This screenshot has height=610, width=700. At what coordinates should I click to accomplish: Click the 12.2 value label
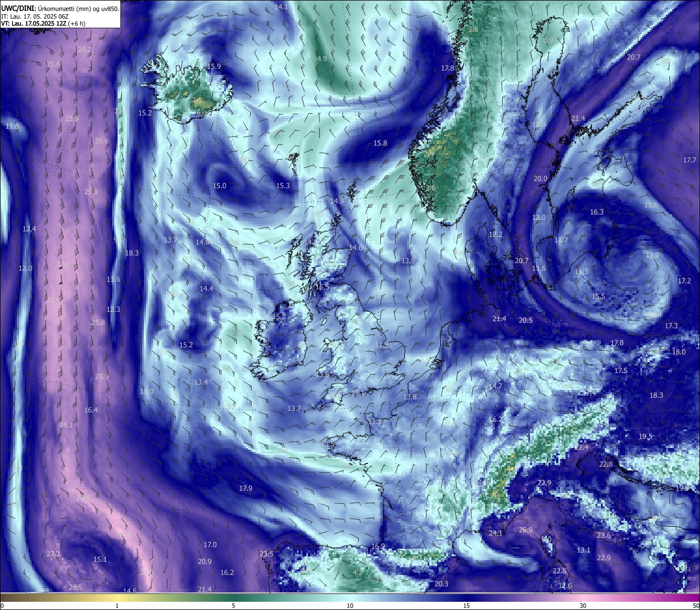(x=495, y=234)
